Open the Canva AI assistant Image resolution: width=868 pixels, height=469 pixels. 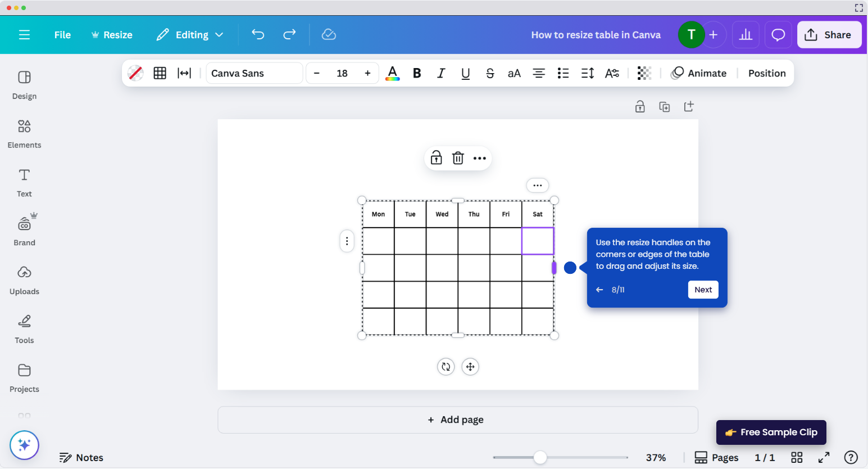[24, 445]
